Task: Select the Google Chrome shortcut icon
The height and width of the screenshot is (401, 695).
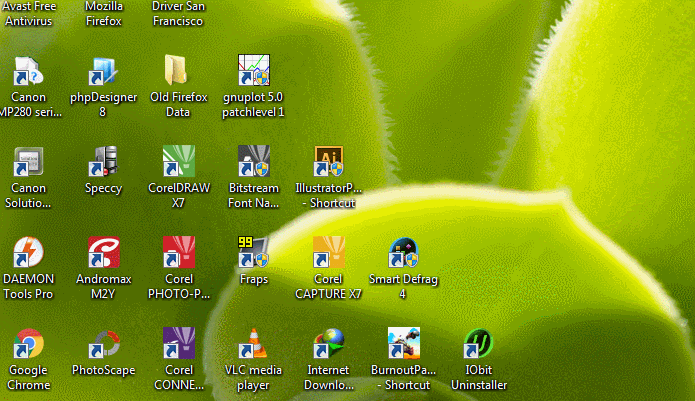Action: 28,343
